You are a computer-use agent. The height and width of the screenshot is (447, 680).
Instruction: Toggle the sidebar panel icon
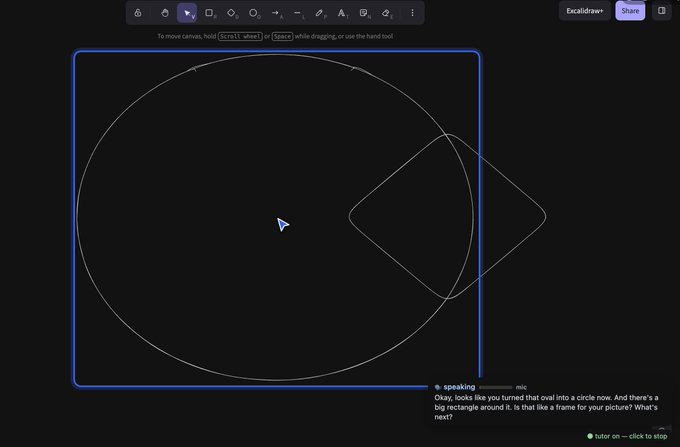pos(662,11)
